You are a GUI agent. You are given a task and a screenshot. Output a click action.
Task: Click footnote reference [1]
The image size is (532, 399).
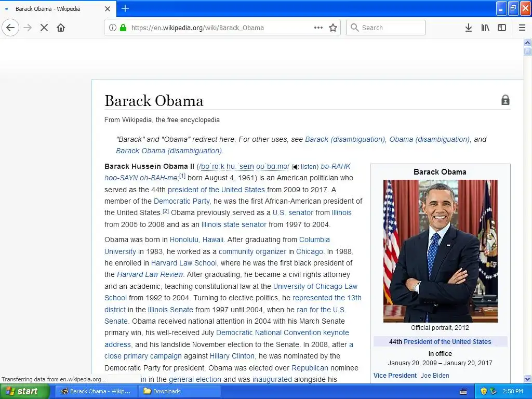(x=182, y=176)
